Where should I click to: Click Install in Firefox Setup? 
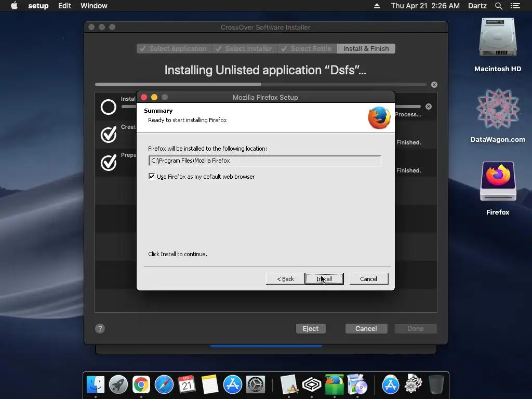click(x=324, y=279)
